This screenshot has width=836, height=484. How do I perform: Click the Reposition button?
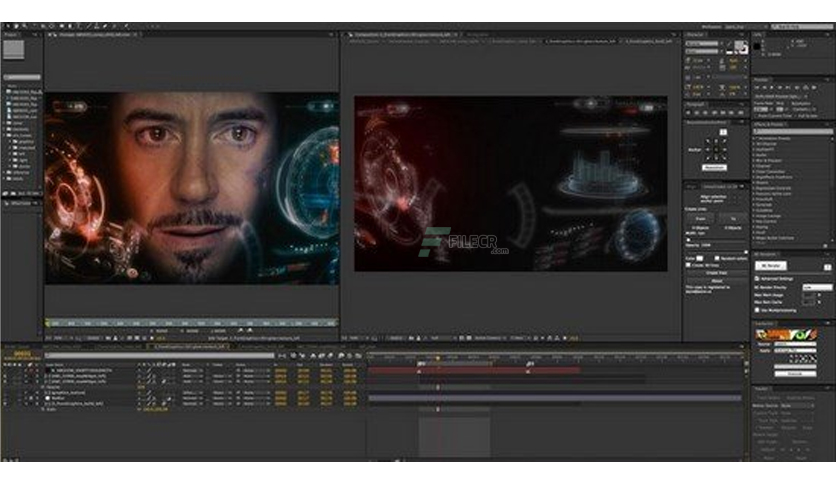coord(714,167)
